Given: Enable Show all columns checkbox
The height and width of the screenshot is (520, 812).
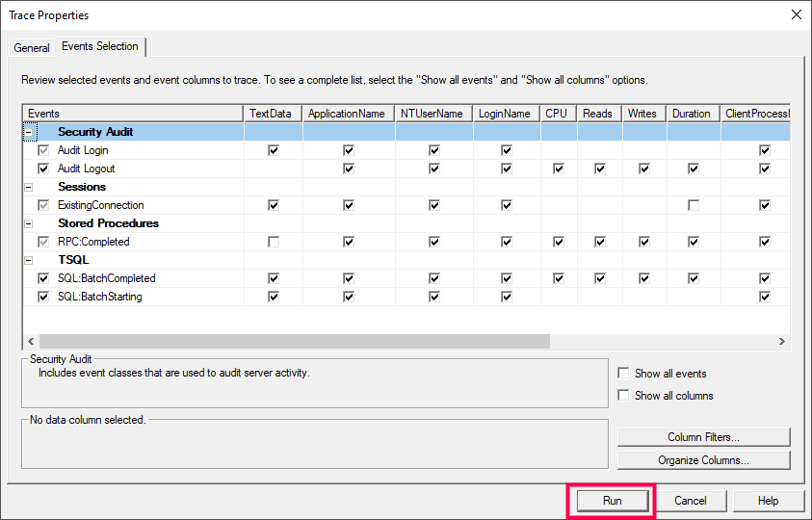Looking at the screenshot, I should (x=623, y=395).
